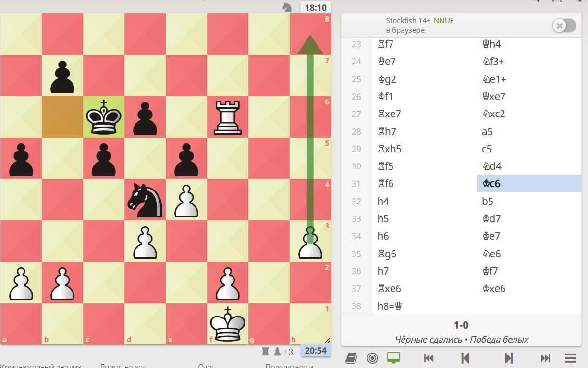
Task: Step forward one move
Action: (509, 358)
